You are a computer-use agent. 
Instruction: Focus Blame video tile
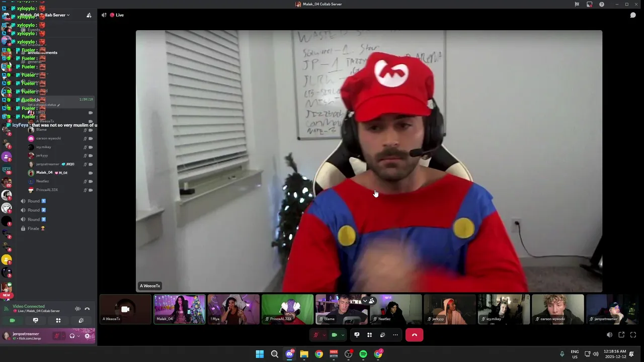342,309
